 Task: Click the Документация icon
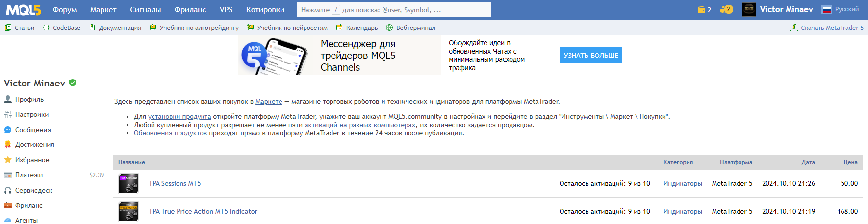pyautogui.click(x=92, y=28)
